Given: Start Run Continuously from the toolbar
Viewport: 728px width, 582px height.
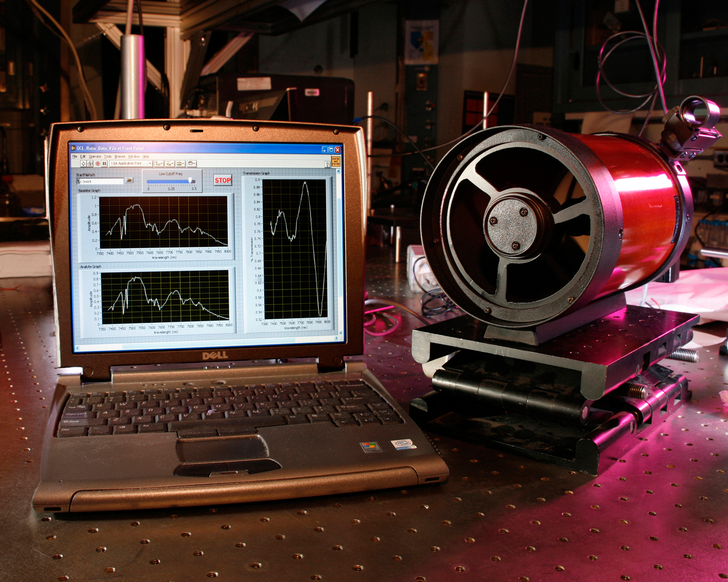Looking at the screenshot, I should pos(90,164).
